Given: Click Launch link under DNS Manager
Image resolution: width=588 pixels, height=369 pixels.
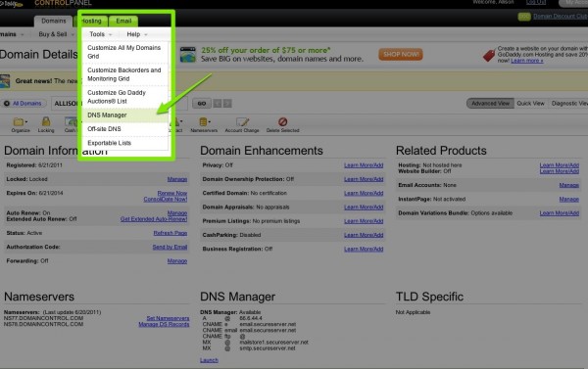Looking at the screenshot, I should point(209,360).
